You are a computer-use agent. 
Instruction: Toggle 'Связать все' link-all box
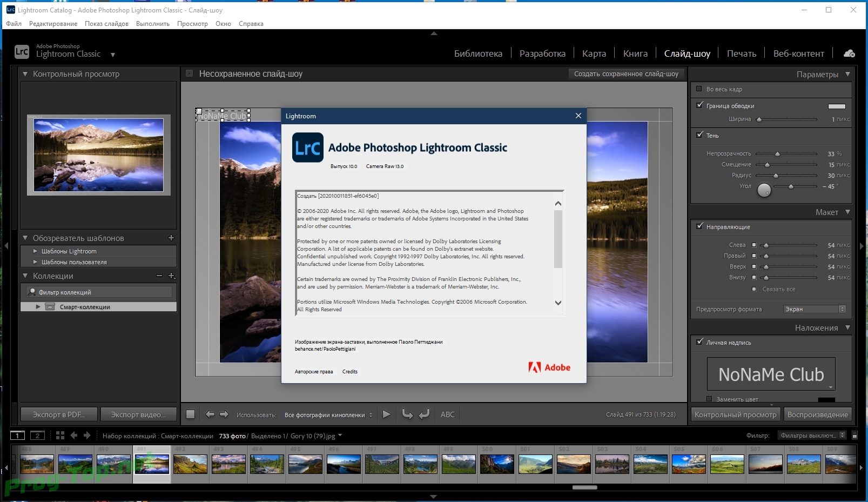[x=754, y=289]
